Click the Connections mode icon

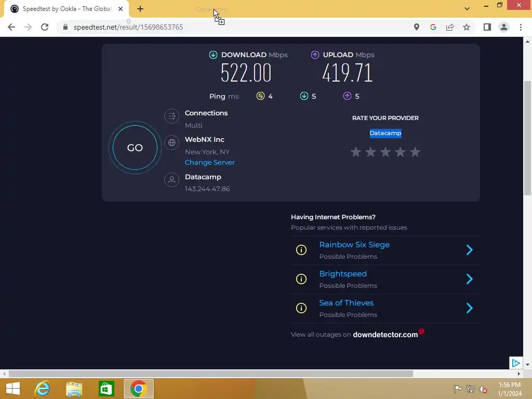click(171, 116)
